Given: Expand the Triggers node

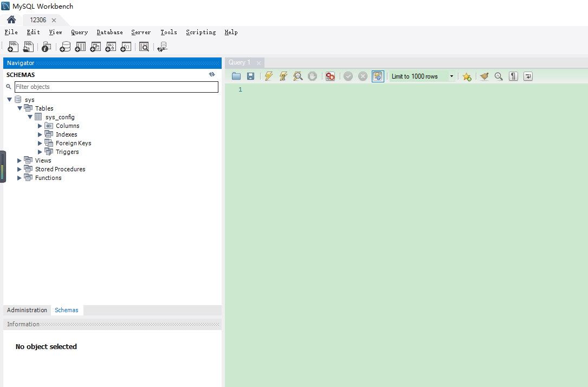Looking at the screenshot, I should [40, 152].
